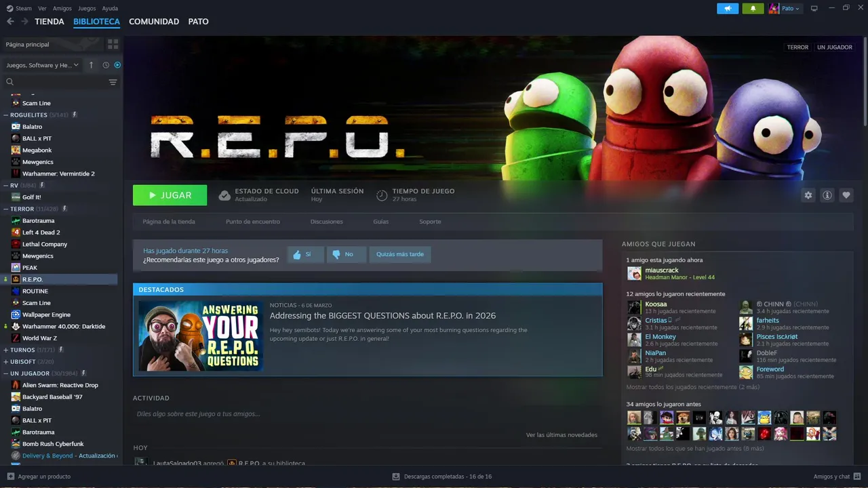Open the friends chat icon at bottom right
The height and width of the screenshot is (488, 868).
(x=857, y=476)
